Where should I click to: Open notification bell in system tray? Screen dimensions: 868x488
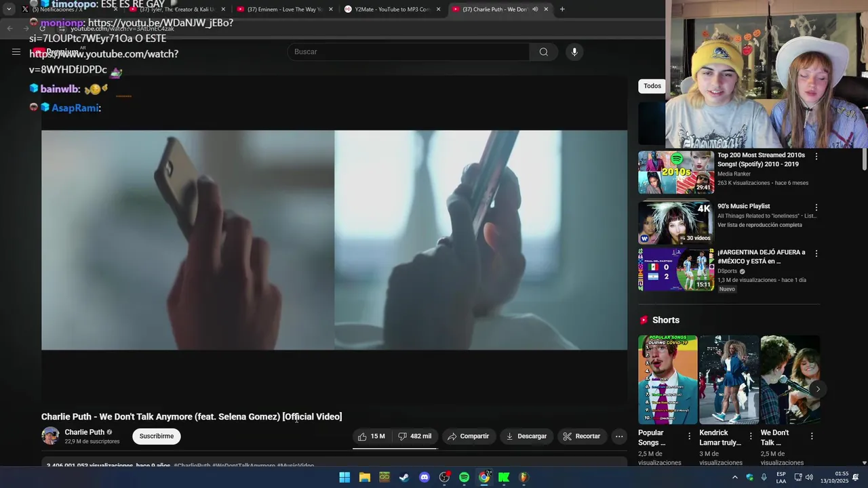[x=856, y=477]
